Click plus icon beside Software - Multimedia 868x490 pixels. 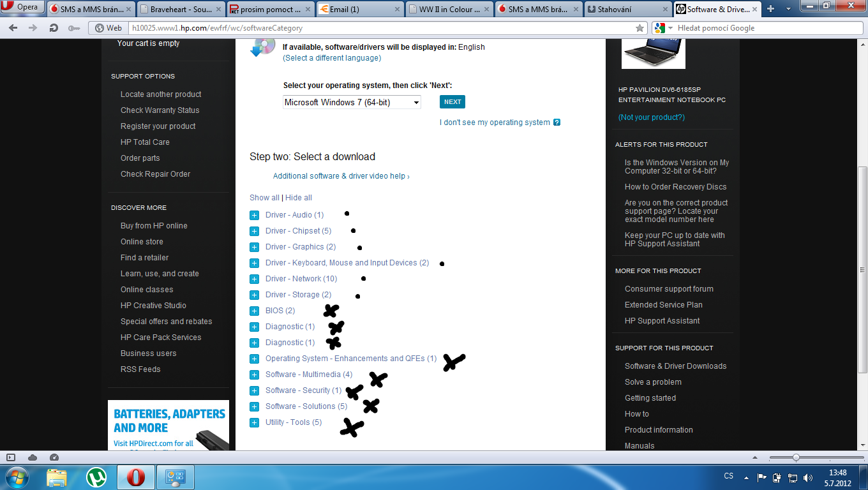pos(254,375)
